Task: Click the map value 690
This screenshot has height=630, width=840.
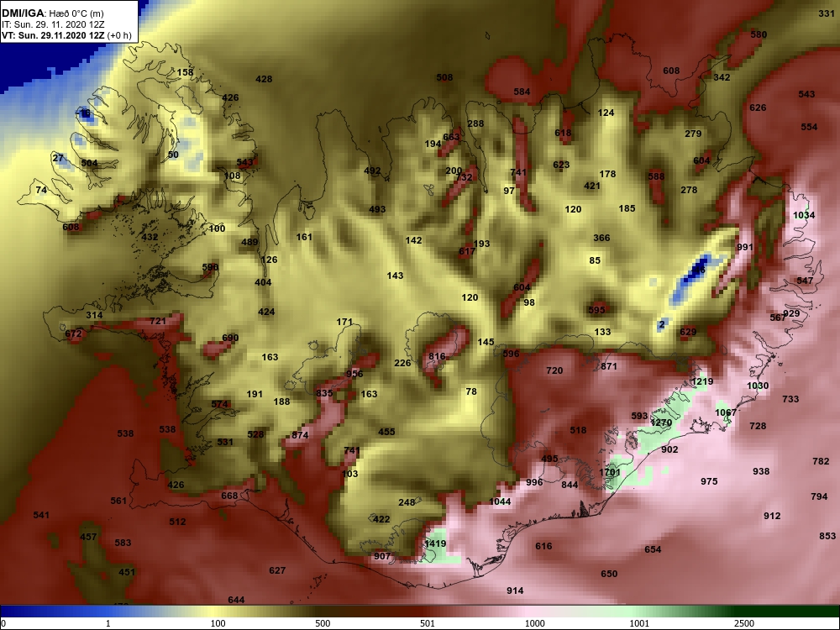Action: pos(230,338)
